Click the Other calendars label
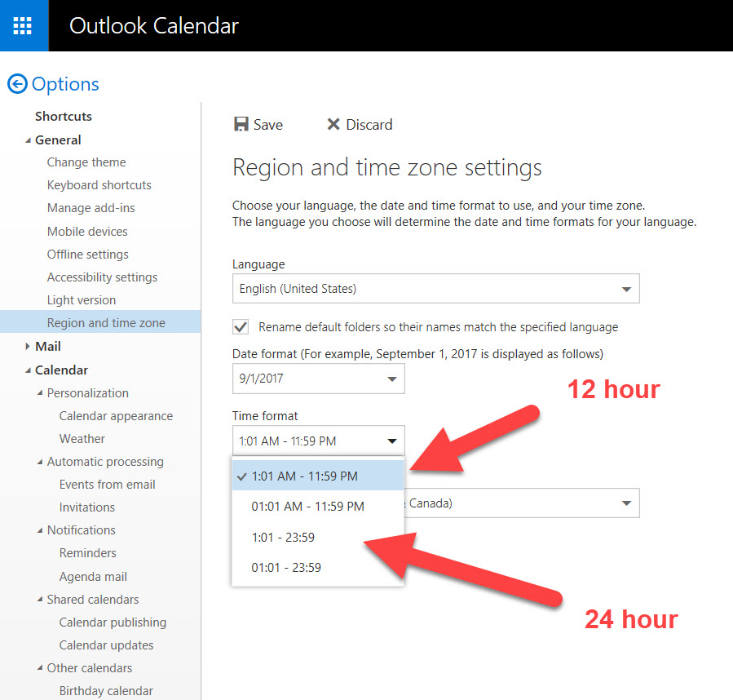 [x=90, y=667]
